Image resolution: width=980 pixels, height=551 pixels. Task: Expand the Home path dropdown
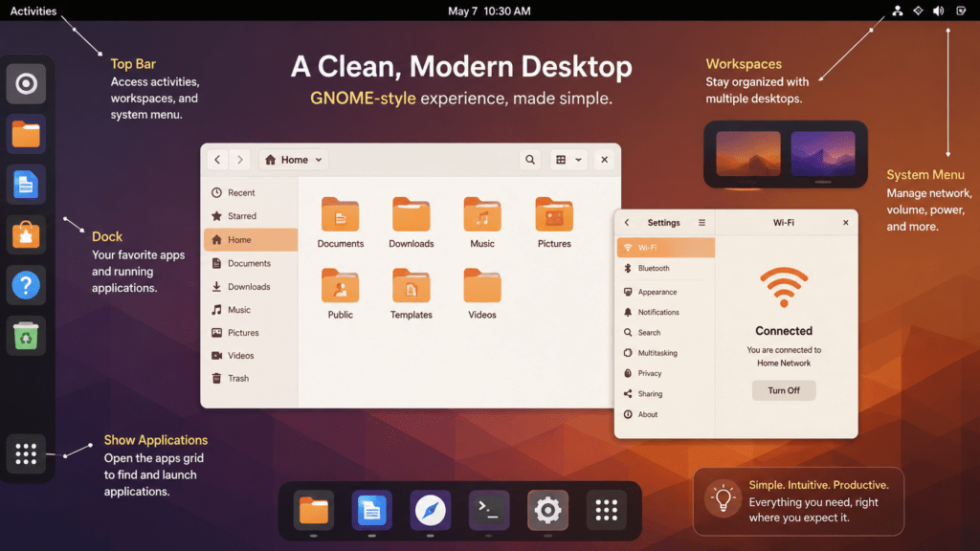tap(294, 160)
